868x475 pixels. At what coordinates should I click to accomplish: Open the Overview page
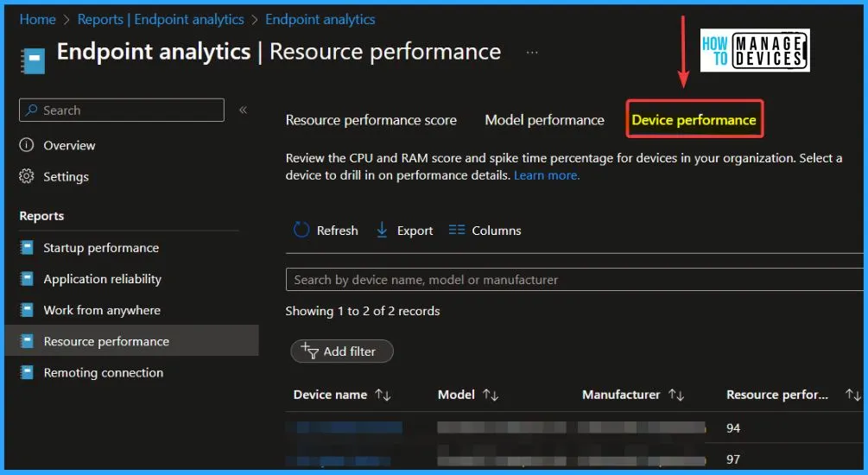tap(69, 146)
